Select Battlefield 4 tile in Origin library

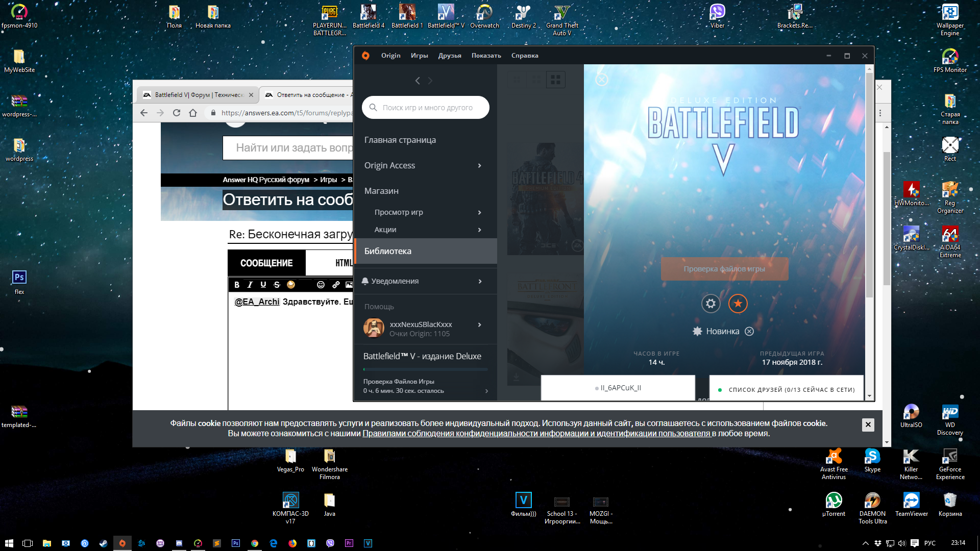[545, 199]
